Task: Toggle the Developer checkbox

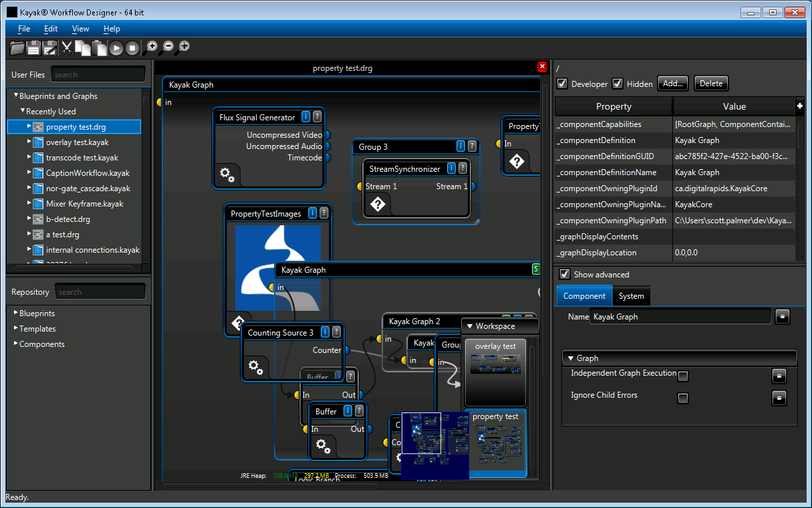Action: tap(562, 84)
